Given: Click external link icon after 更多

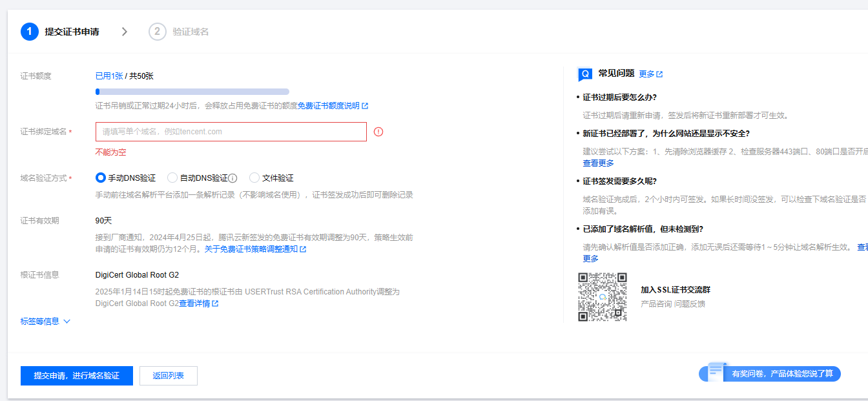Looking at the screenshot, I should 659,74.
